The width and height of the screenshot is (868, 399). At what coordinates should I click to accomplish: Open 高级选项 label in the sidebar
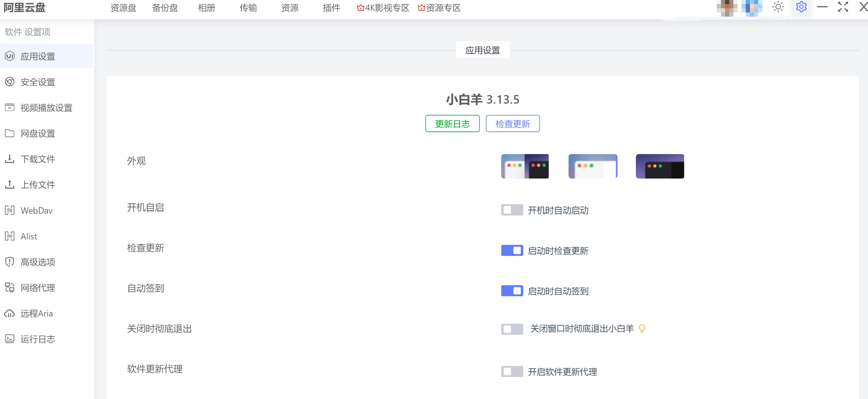tap(38, 262)
